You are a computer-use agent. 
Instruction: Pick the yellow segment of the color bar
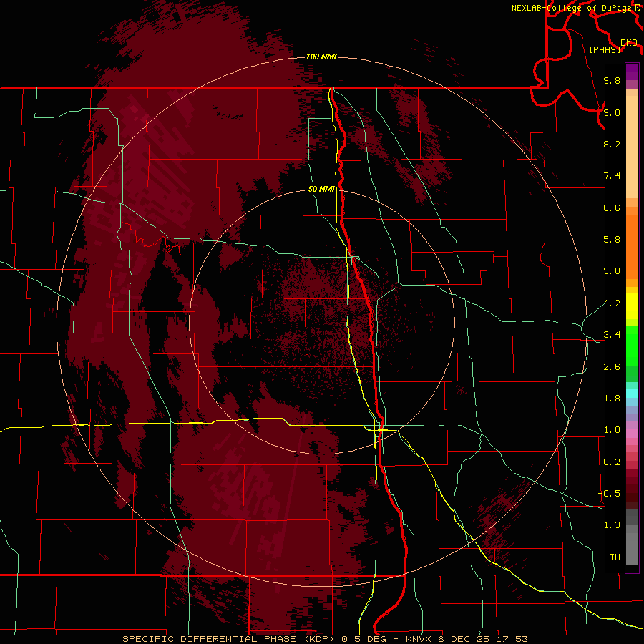[x=632, y=306]
